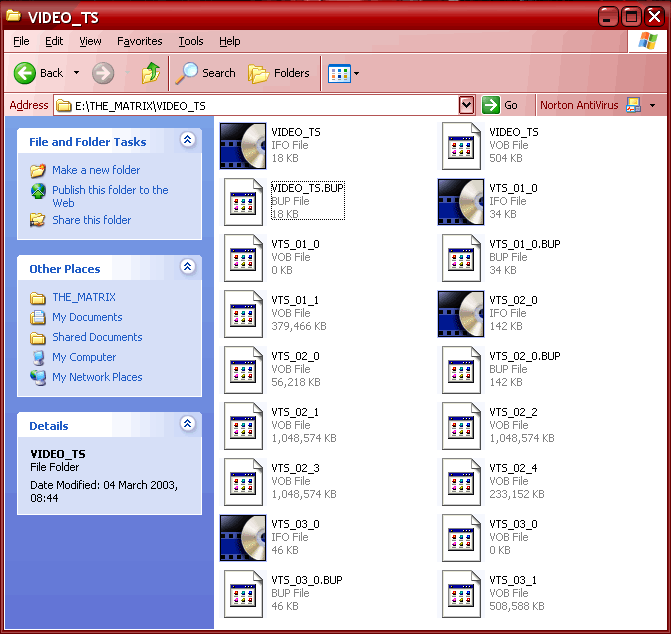Select the VTS_02_4 VOB file icon
This screenshot has height=634, width=671.
click(x=461, y=483)
